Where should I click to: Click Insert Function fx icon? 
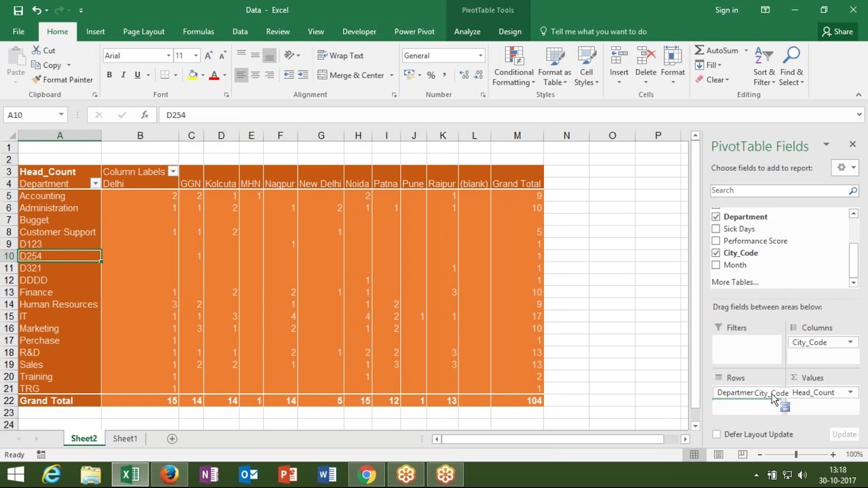tap(144, 115)
